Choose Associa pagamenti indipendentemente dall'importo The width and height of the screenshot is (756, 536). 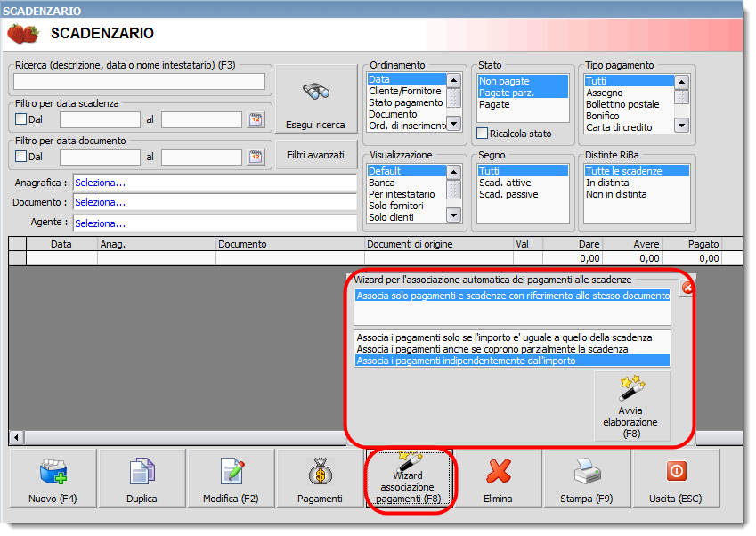(513, 361)
